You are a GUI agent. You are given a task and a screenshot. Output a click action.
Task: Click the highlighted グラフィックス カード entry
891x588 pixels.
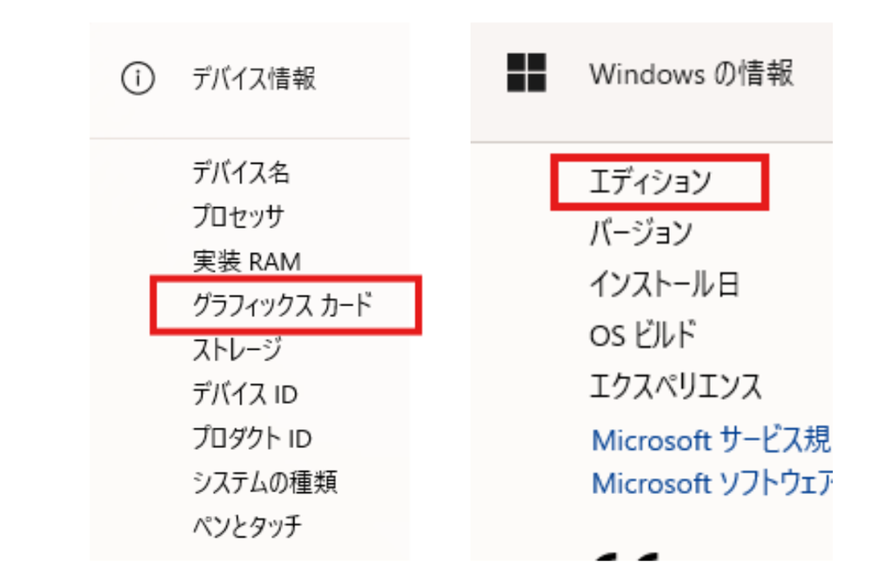pos(283,305)
